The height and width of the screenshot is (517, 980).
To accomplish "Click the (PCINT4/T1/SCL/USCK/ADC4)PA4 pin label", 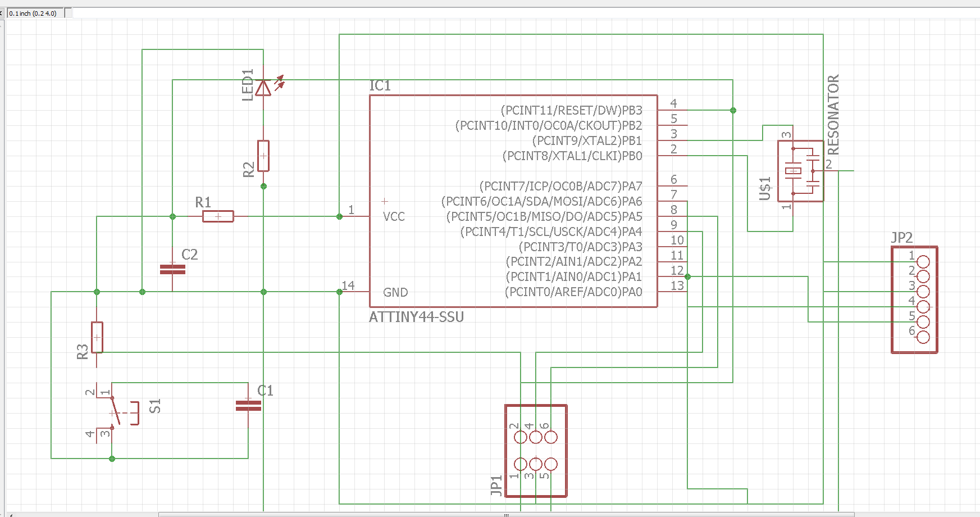I will tap(551, 232).
